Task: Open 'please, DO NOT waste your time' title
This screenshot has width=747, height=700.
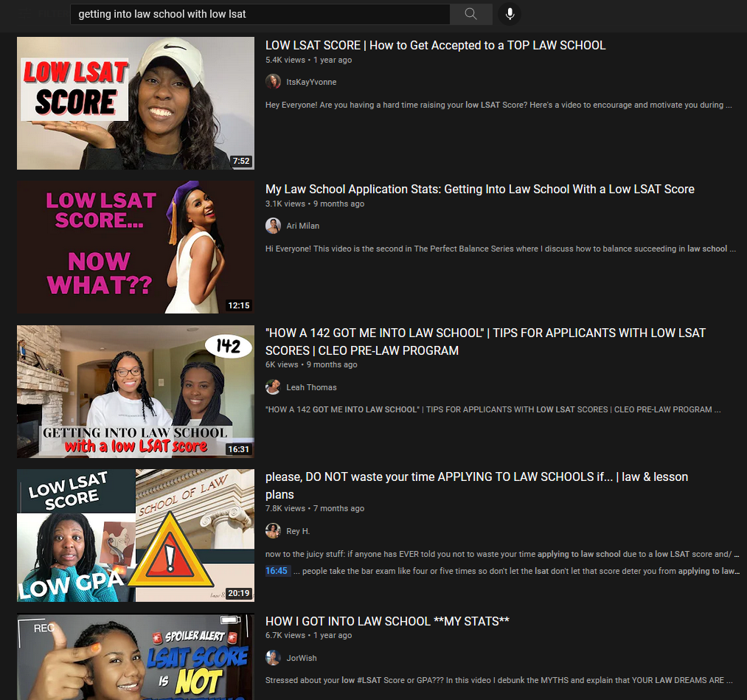Action: tap(476, 485)
